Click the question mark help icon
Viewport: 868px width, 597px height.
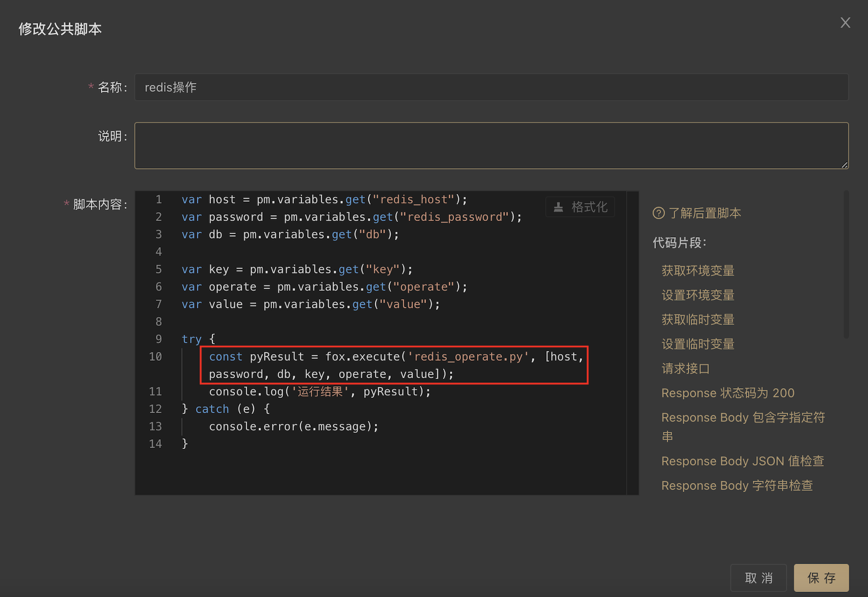[658, 213]
